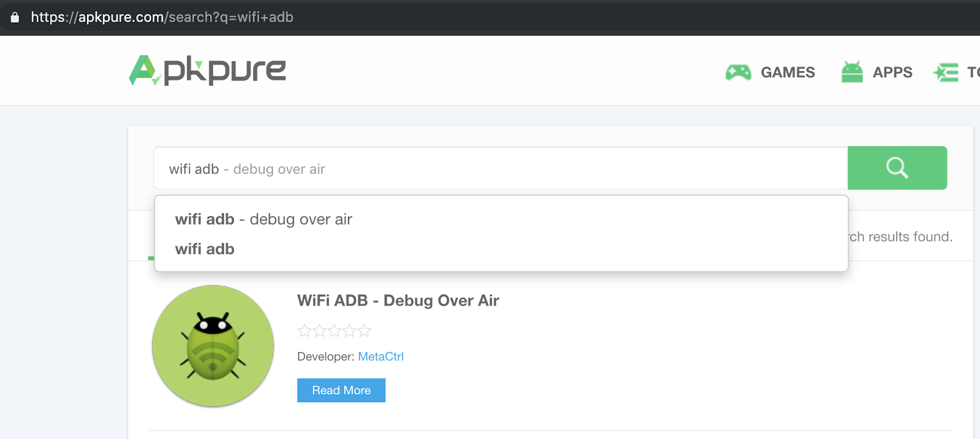Choose the shorter wifi adb suggestion
Screen dimensions: 980x439
pos(205,249)
